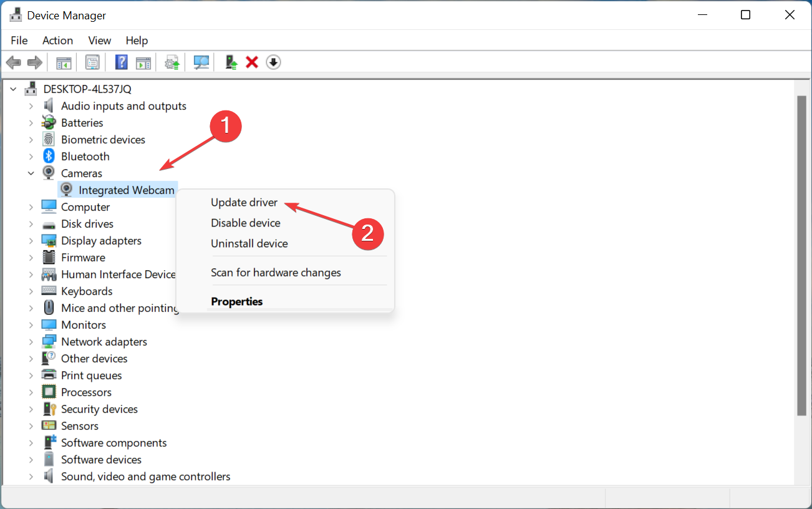This screenshot has width=812, height=509.
Task: Click the gear page icon with green arrow
Action: pyautogui.click(x=172, y=62)
